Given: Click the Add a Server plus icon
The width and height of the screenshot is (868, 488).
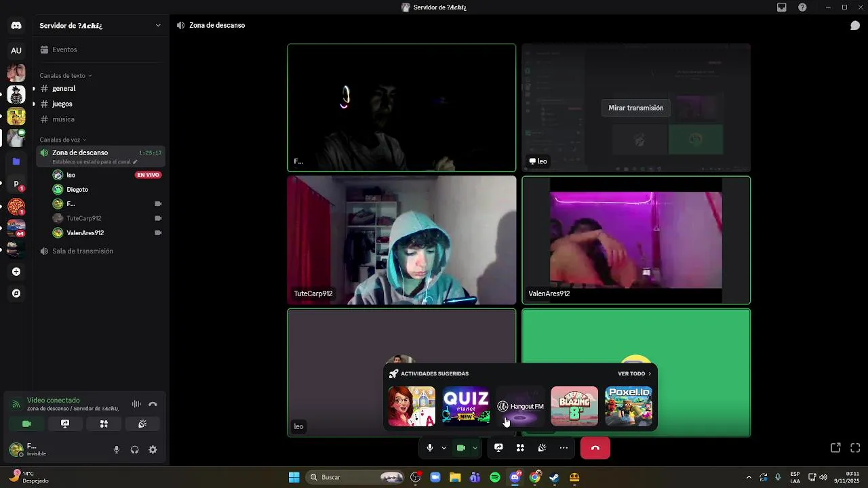Looking at the screenshot, I should point(16,272).
